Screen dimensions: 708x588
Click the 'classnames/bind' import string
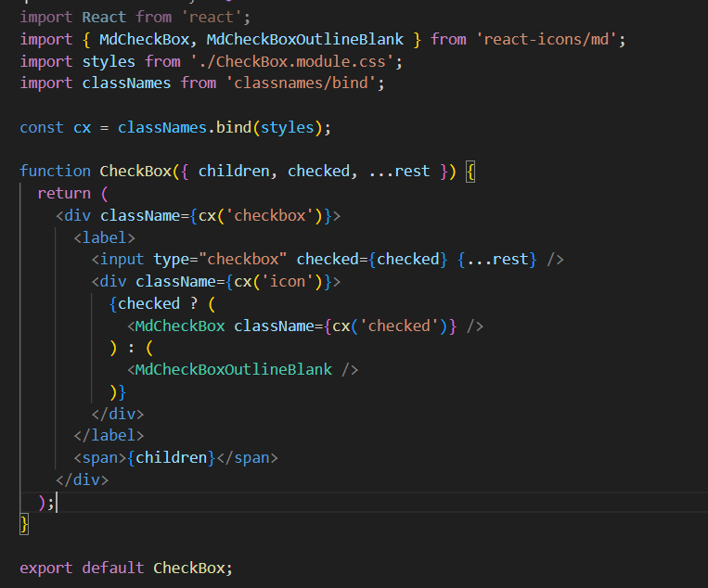(x=301, y=83)
